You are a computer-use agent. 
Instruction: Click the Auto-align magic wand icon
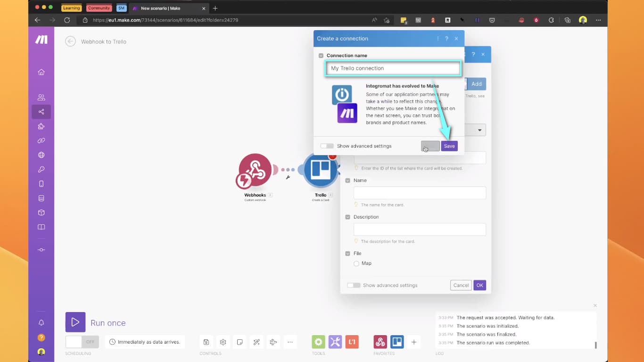click(256, 342)
